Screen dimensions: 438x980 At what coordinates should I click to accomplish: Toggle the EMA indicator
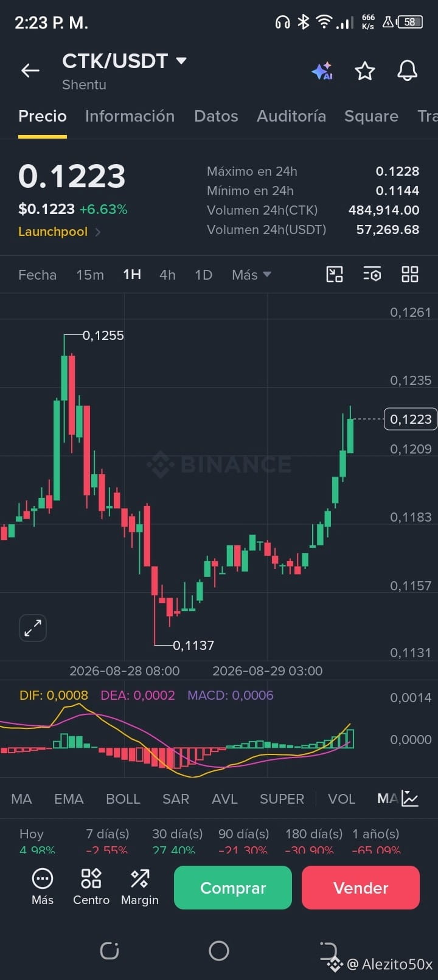point(69,799)
